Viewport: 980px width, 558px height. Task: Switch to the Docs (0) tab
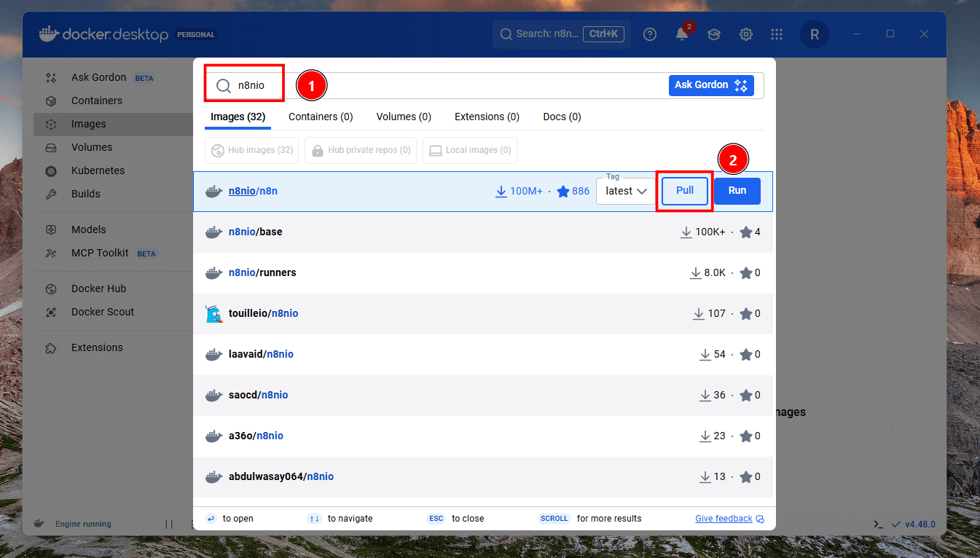coord(562,117)
